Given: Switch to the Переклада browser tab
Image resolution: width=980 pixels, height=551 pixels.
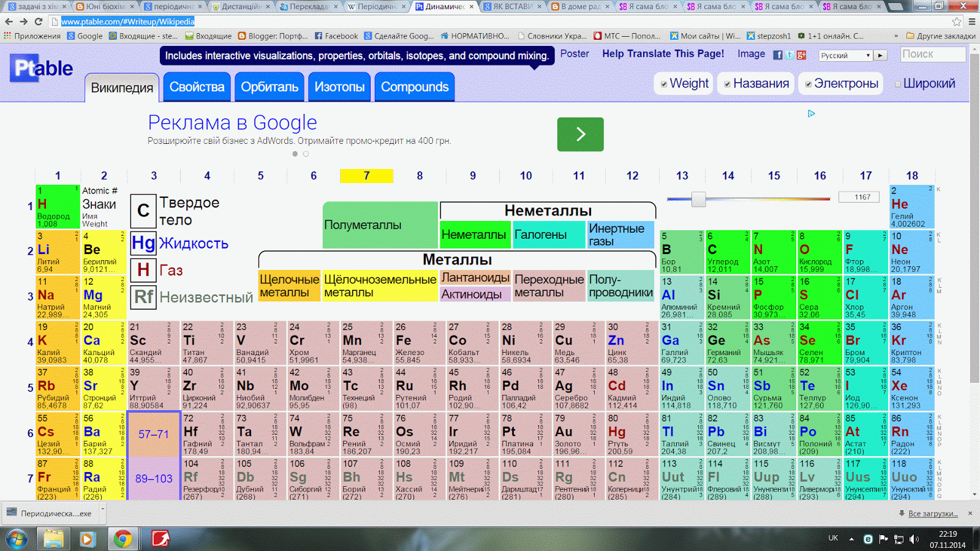Looking at the screenshot, I should (x=307, y=7).
